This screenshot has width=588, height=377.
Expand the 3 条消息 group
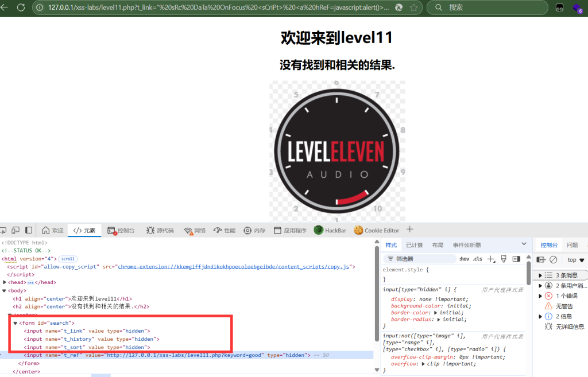pyautogui.click(x=540, y=275)
